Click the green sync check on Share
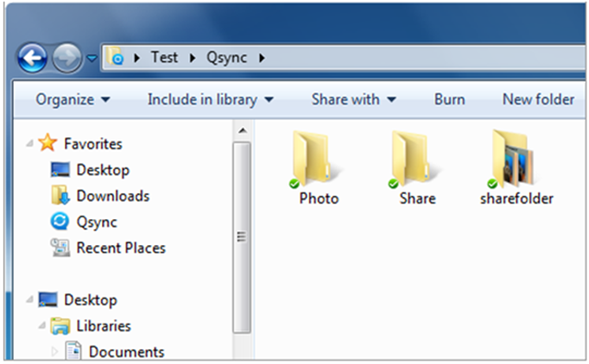The image size is (589, 364). [x=393, y=184]
